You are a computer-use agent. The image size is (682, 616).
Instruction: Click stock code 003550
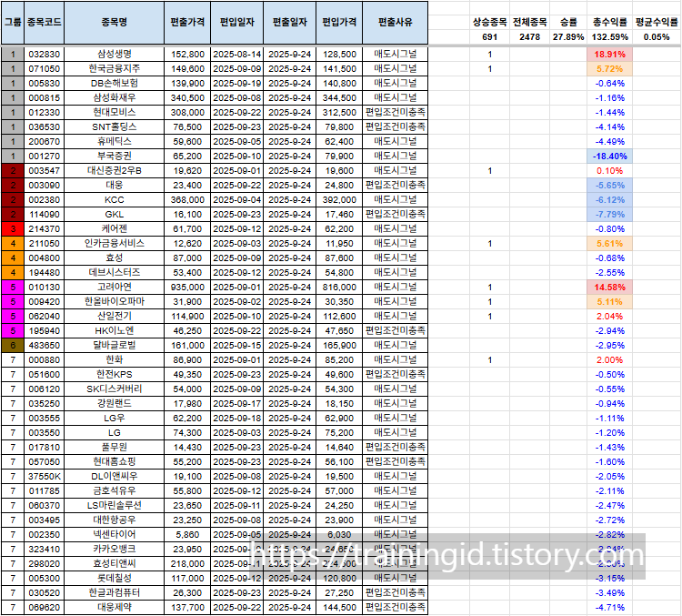(44, 433)
